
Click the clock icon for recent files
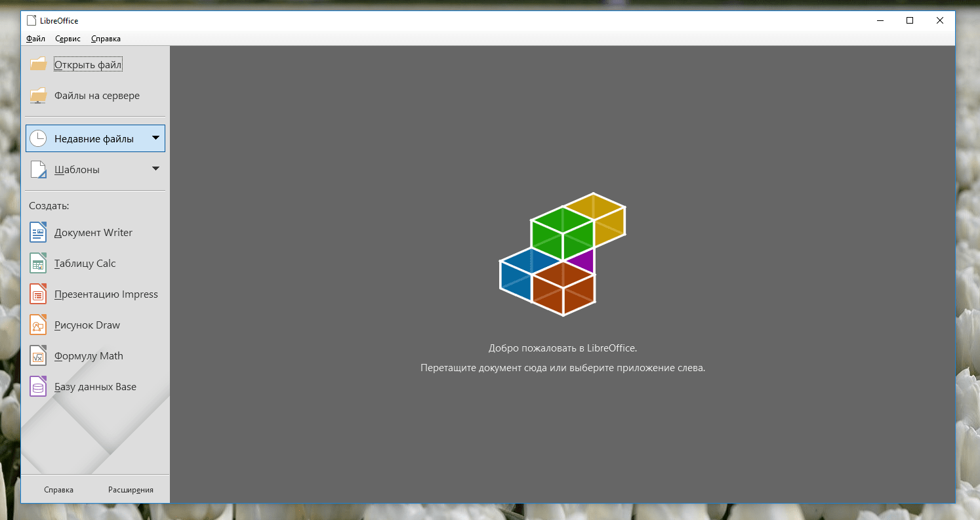click(38, 138)
